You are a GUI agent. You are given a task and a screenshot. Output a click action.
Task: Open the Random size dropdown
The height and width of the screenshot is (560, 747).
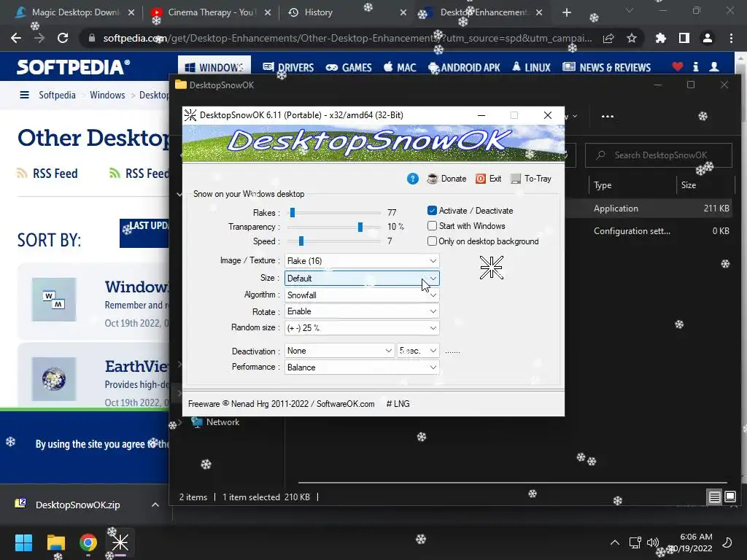(x=362, y=327)
